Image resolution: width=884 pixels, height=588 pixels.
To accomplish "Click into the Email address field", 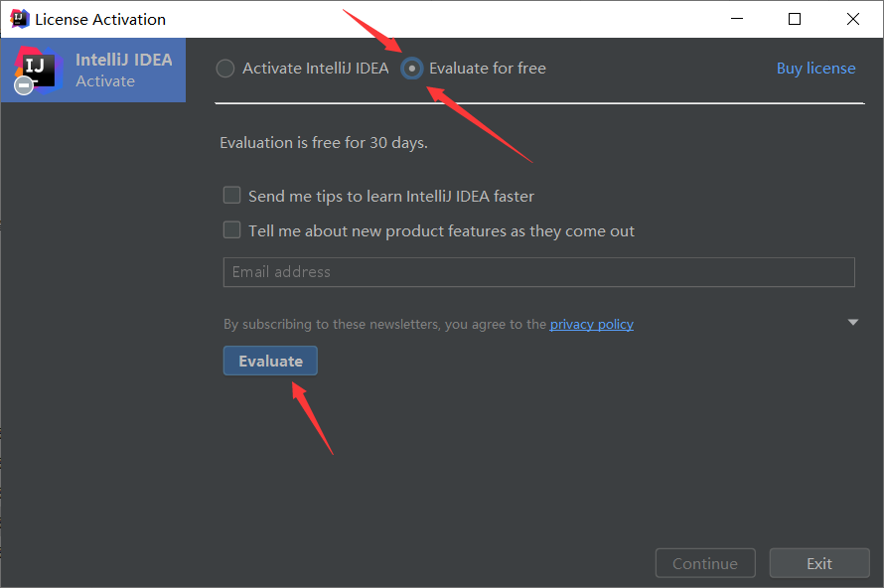I will coord(539,272).
